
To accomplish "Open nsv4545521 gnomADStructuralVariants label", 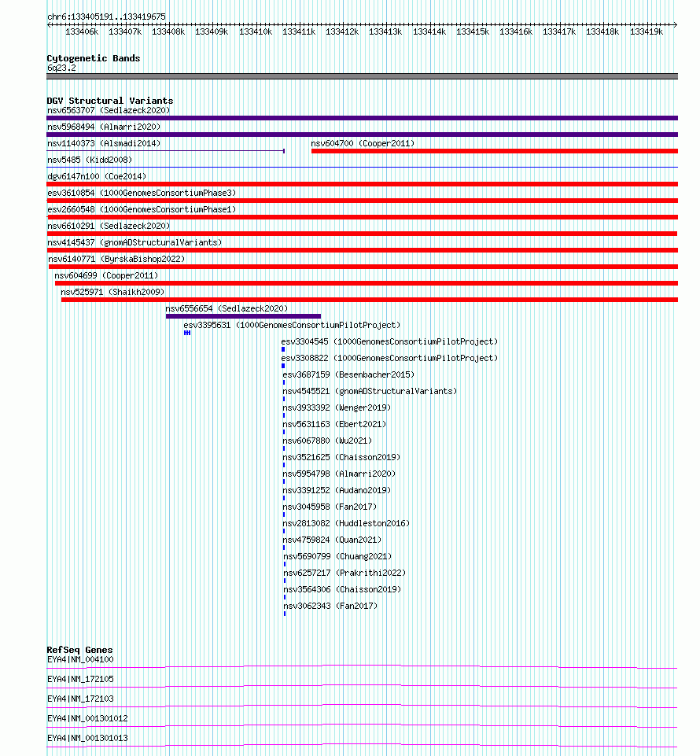I will 370,391.
